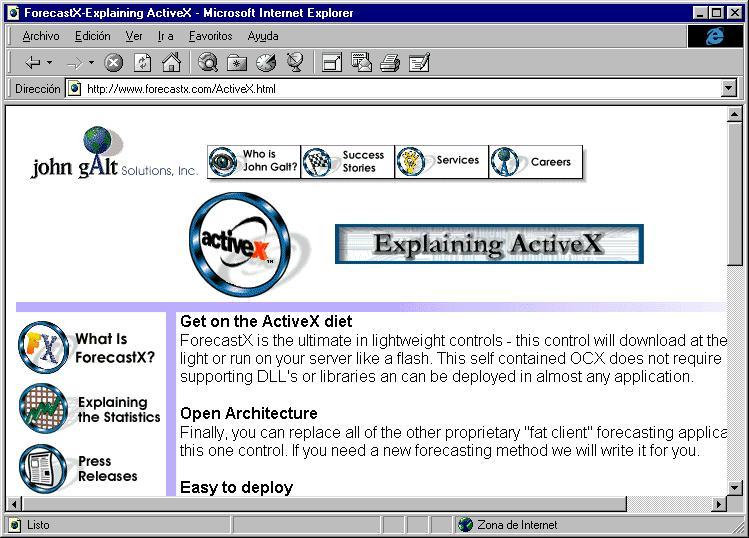Viewport: 749px width, 538px height.
Task: Expand the Forward button history dropdown arrow
Action: click(91, 62)
